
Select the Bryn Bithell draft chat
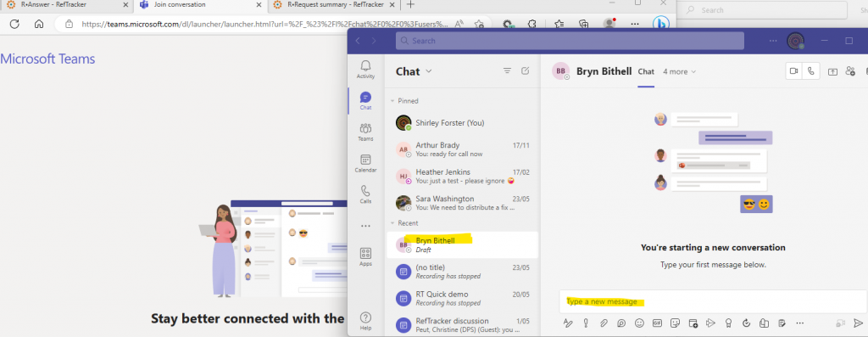[462, 245]
